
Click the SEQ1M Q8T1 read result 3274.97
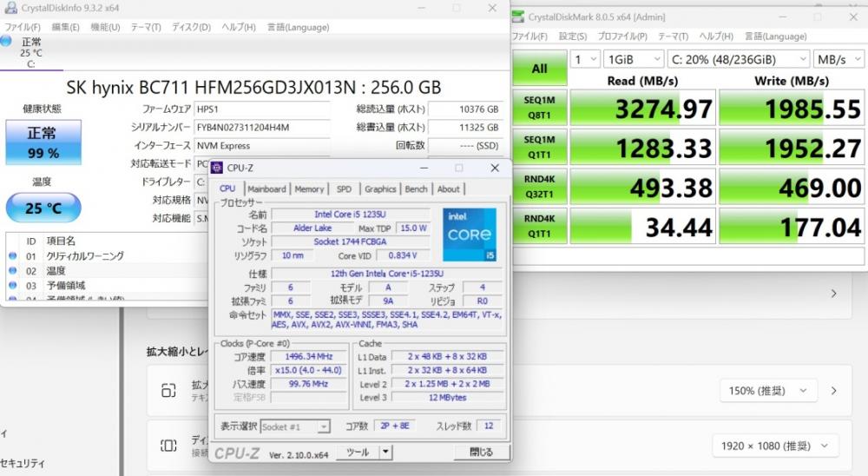point(642,108)
